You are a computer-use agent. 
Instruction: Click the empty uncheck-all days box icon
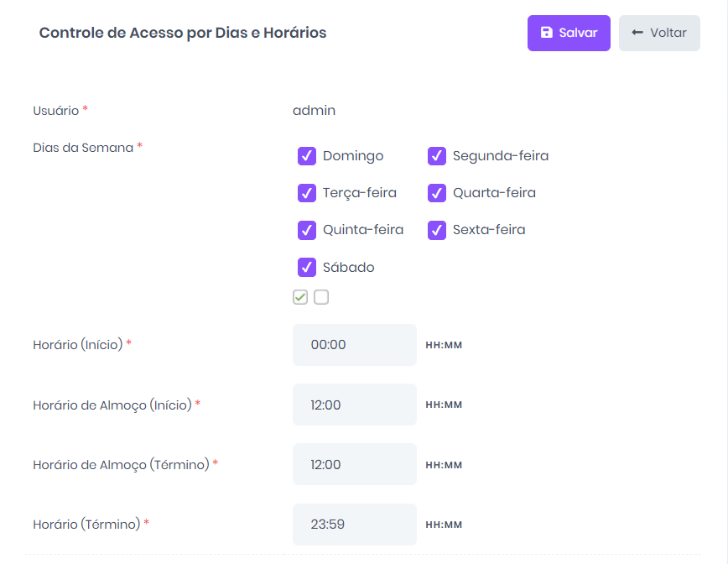321,297
